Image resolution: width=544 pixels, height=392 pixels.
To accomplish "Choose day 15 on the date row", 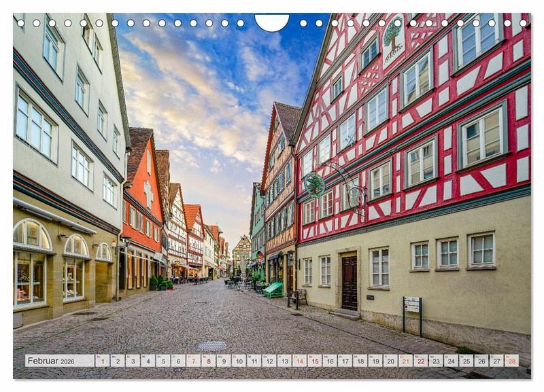I will point(314,361).
